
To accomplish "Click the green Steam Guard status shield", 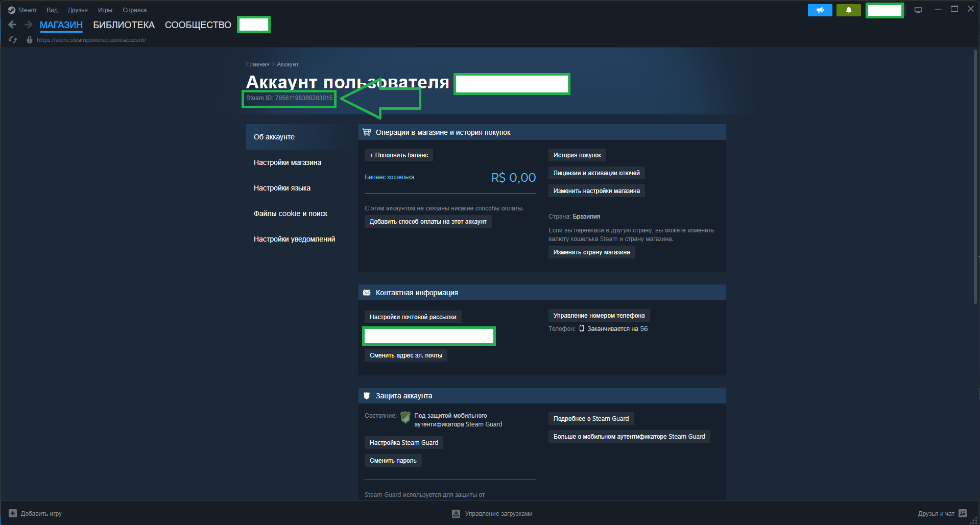I will pos(405,418).
